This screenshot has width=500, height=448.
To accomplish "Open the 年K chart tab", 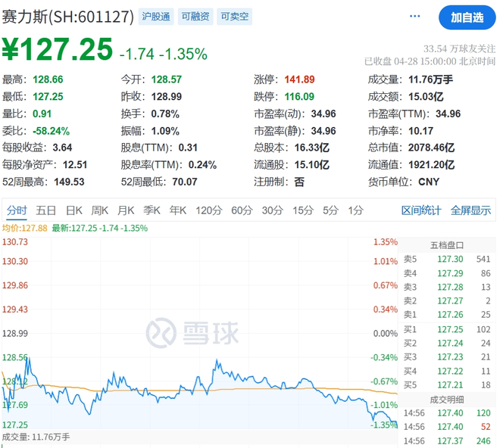I will click(177, 210).
